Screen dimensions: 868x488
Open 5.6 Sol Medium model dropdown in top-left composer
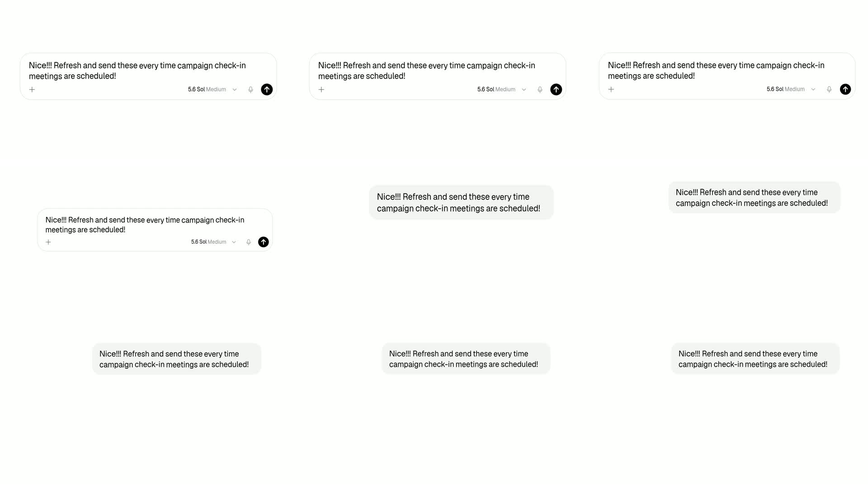coord(212,89)
